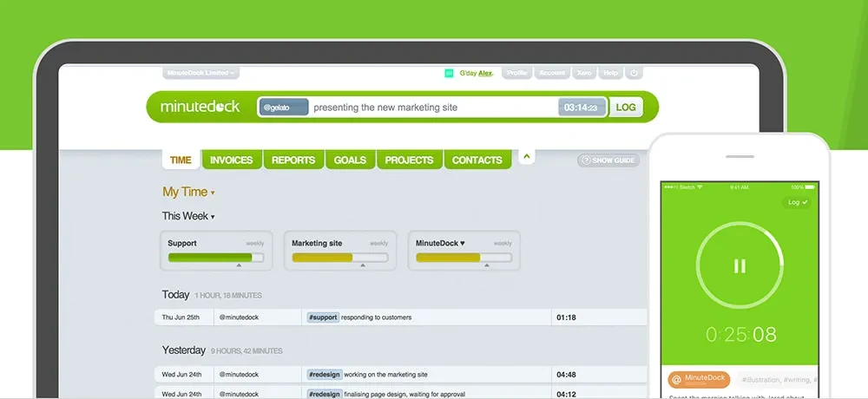The height and width of the screenshot is (399, 868).
Task: Click the 04:48 duration value
Action: point(566,375)
